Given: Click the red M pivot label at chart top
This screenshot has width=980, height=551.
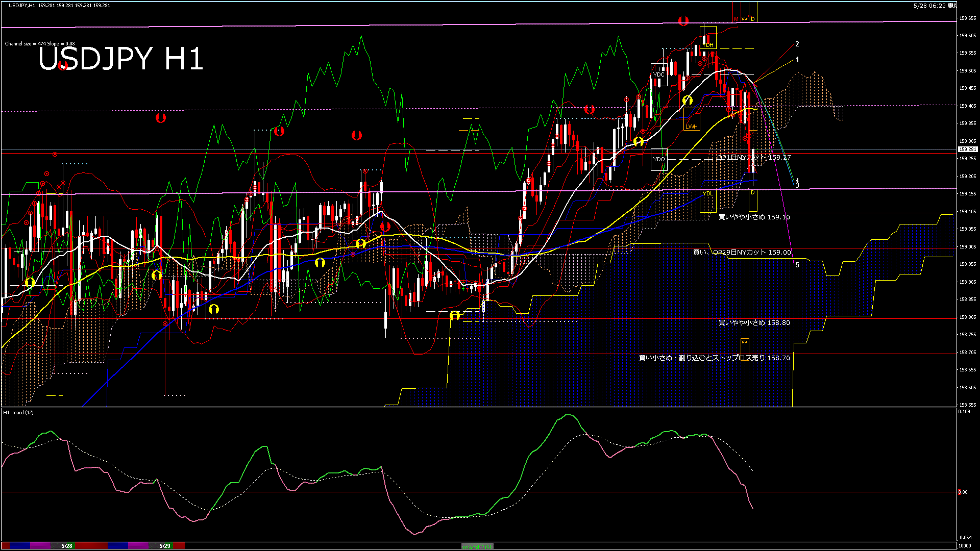Looking at the screenshot, I should 736,19.
